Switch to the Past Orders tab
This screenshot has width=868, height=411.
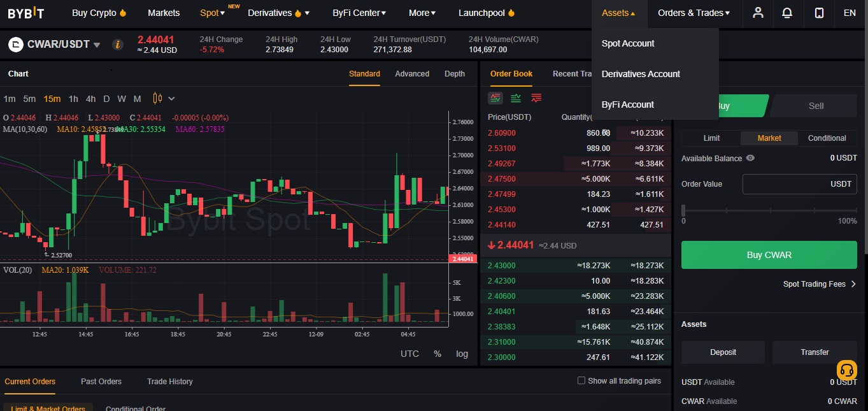pyautogui.click(x=101, y=381)
